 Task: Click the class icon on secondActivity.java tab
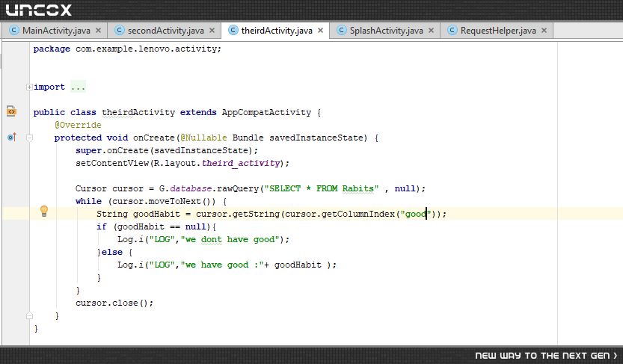pos(119,30)
